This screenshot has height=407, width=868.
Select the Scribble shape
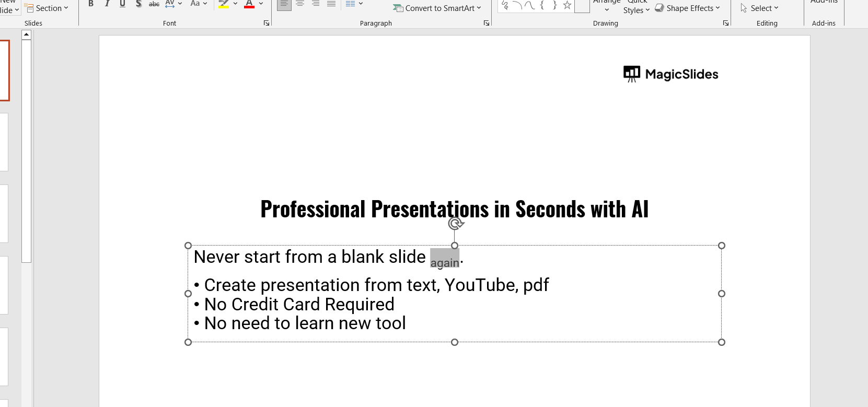pos(505,5)
